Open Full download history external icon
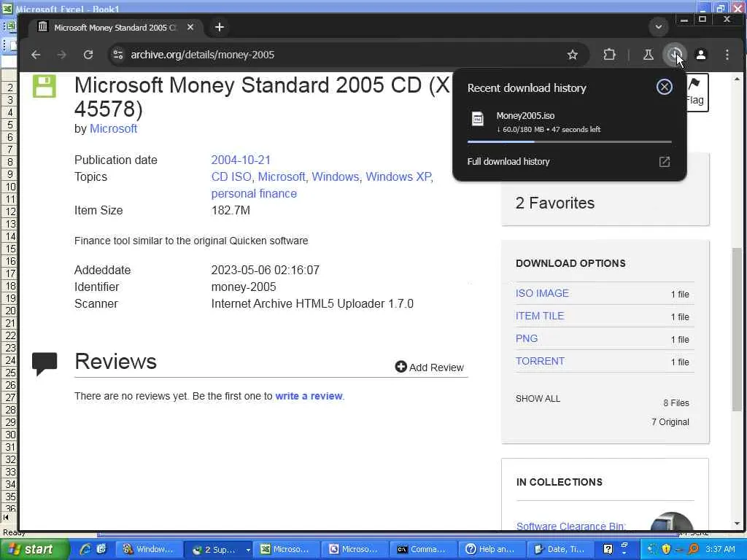Viewport: 747px width, 560px height. point(664,162)
